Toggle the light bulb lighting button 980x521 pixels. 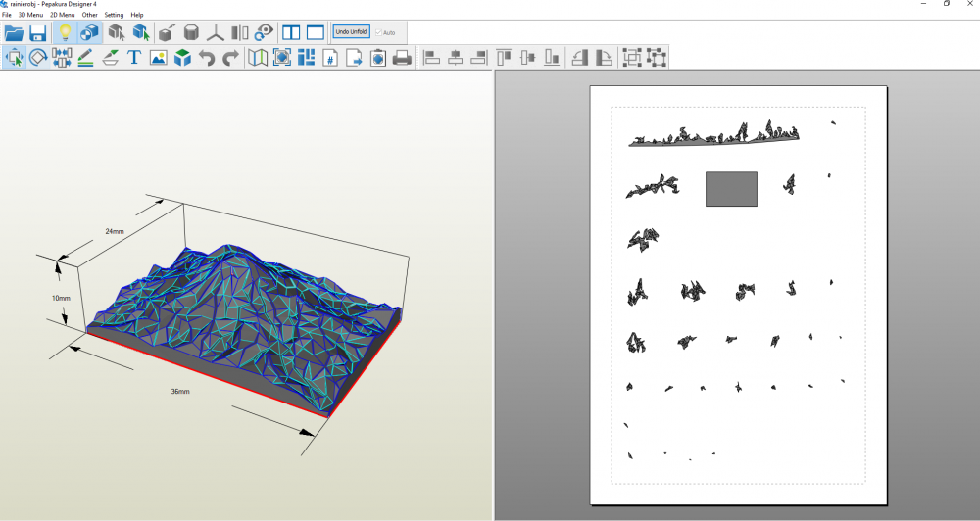[x=65, y=33]
